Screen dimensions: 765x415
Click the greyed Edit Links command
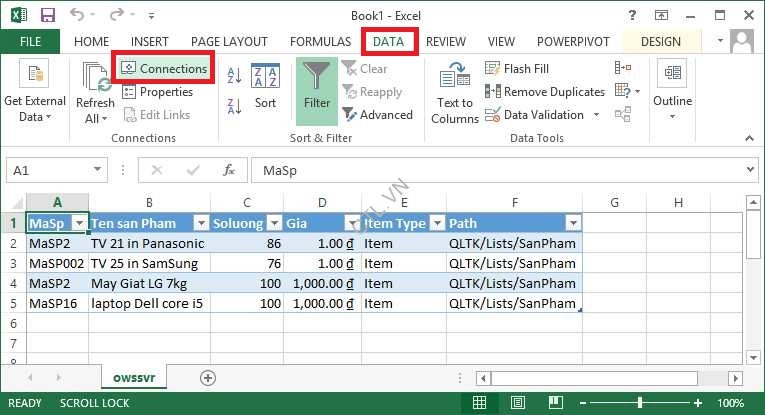click(x=157, y=115)
